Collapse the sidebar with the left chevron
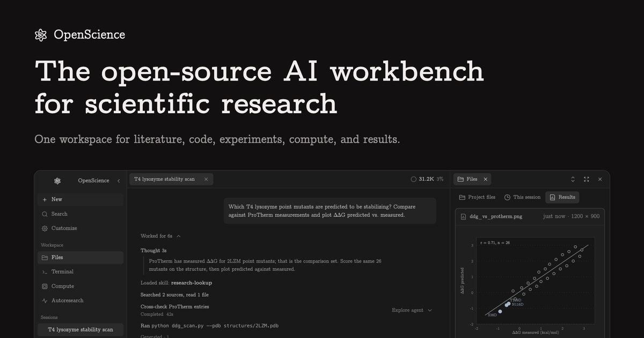 [x=119, y=181]
